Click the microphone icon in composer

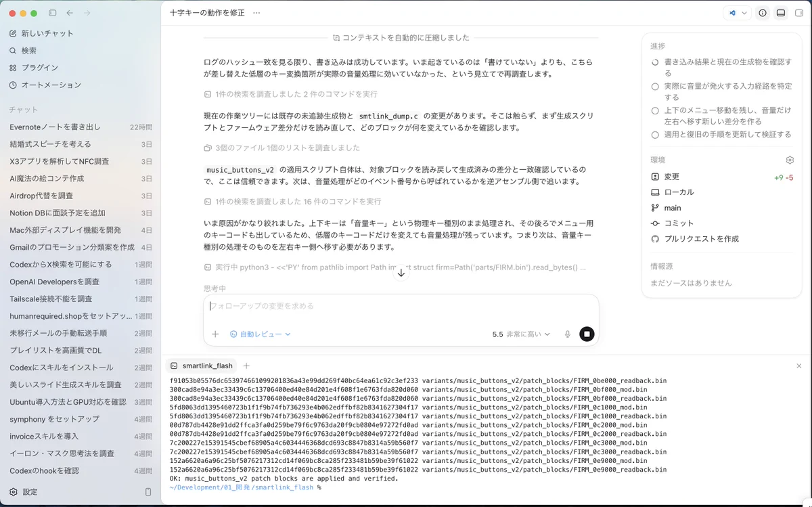pyautogui.click(x=567, y=334)
